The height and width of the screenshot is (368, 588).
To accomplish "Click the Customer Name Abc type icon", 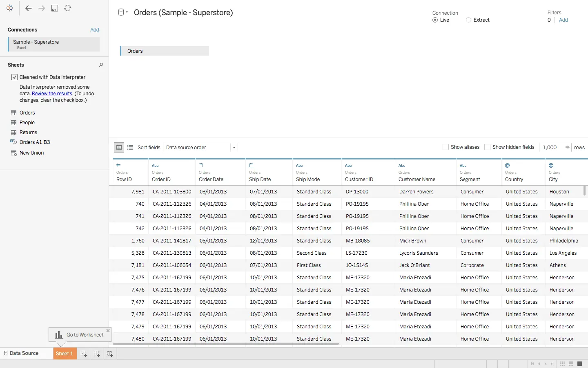I will click(402, 165).
